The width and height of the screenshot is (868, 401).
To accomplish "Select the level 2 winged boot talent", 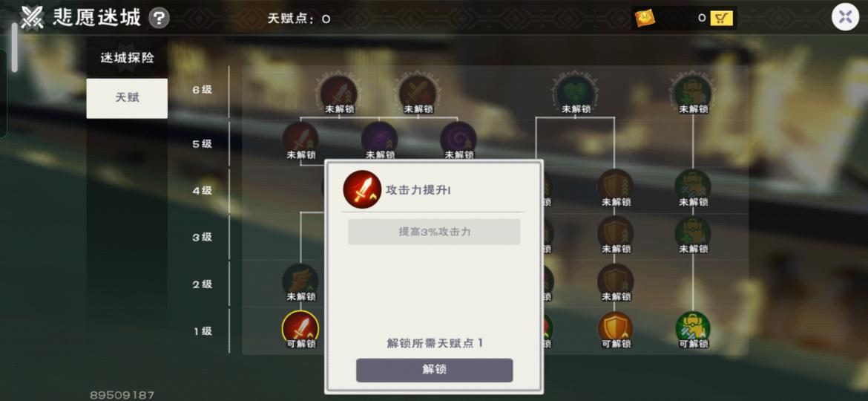I will [300, 281].
